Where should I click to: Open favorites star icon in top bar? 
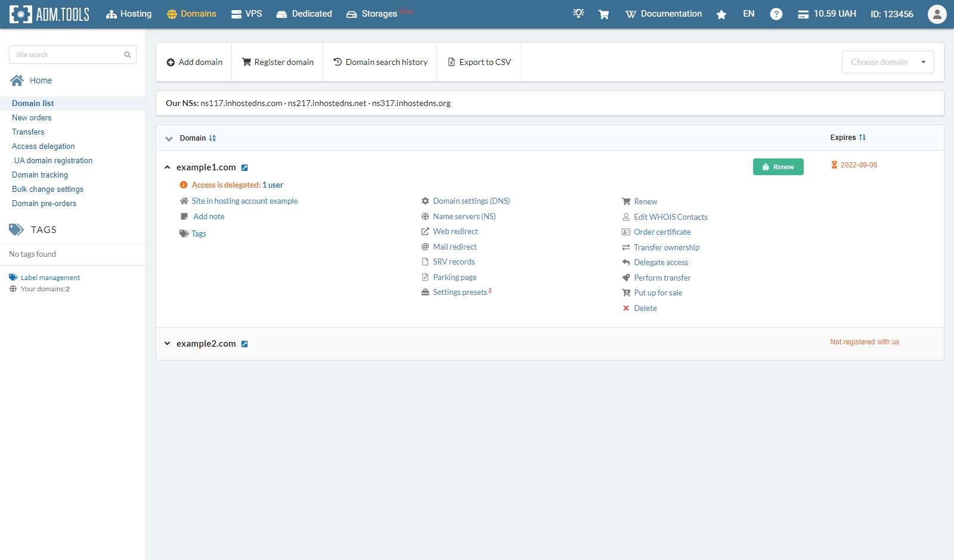tap(721, 14)
